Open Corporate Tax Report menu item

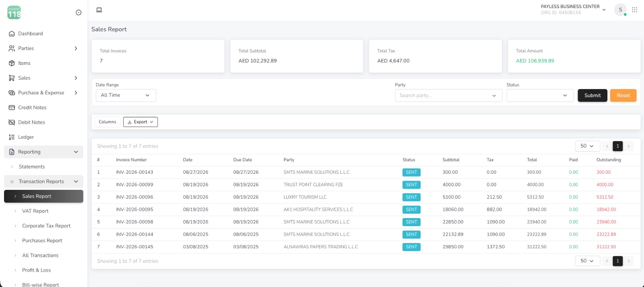43,226
